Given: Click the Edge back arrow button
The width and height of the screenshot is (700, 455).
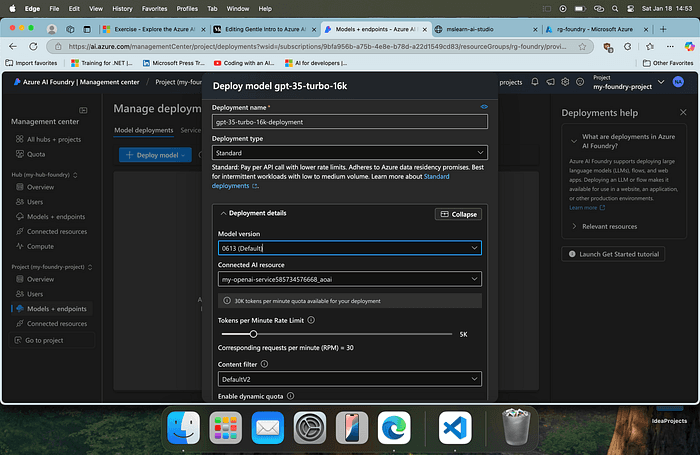Looking at the screenshot, I should [13, 46].
